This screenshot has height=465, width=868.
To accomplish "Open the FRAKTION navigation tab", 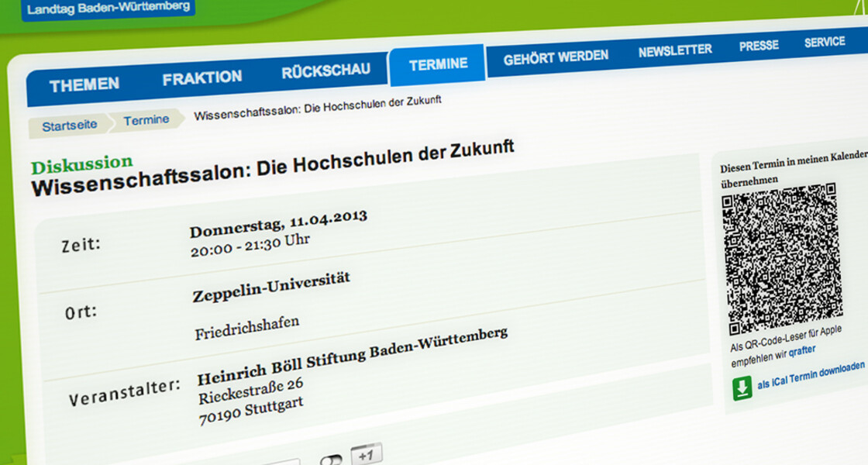I will pyautogui.click(x=202, y=78).
